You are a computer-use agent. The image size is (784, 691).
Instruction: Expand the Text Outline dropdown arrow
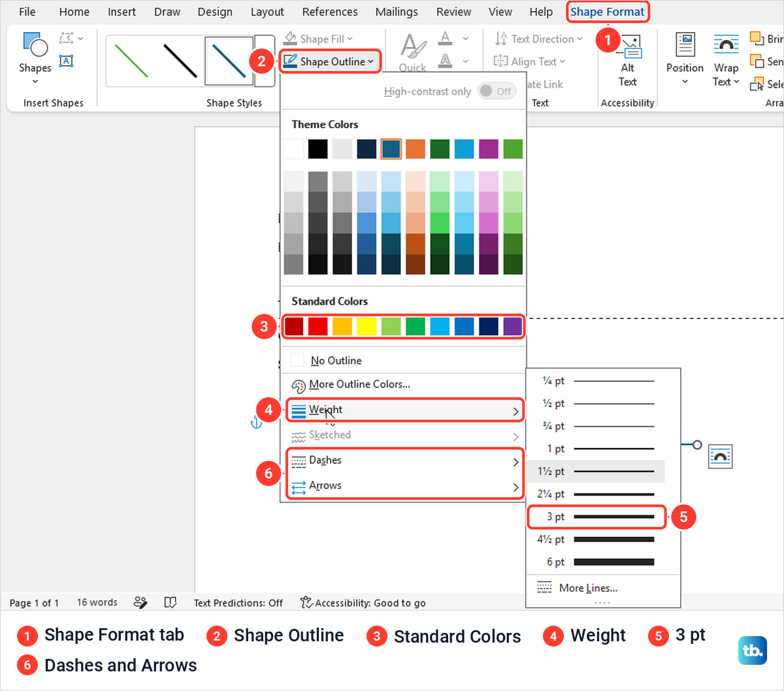coord(465,61)
